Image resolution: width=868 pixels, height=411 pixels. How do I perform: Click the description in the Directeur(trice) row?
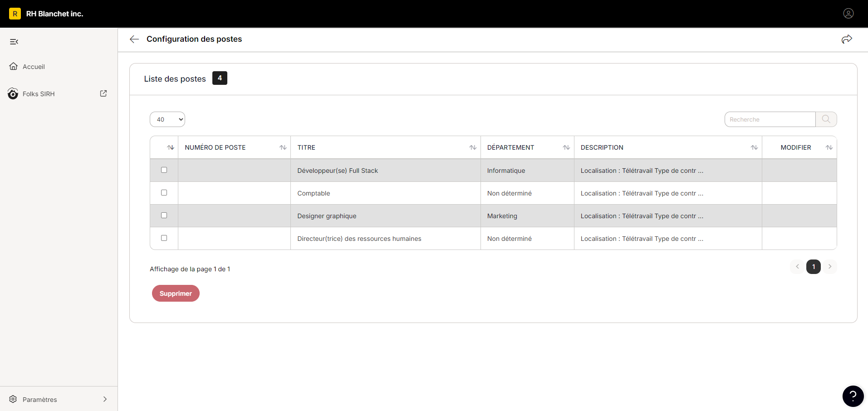click(642, 239)
